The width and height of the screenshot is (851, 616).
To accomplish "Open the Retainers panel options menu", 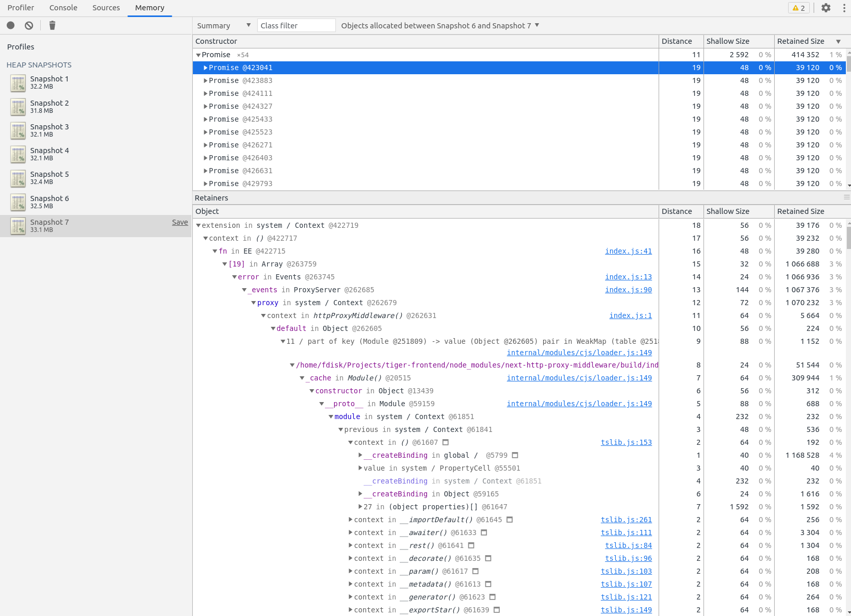I will pos(845,197).
